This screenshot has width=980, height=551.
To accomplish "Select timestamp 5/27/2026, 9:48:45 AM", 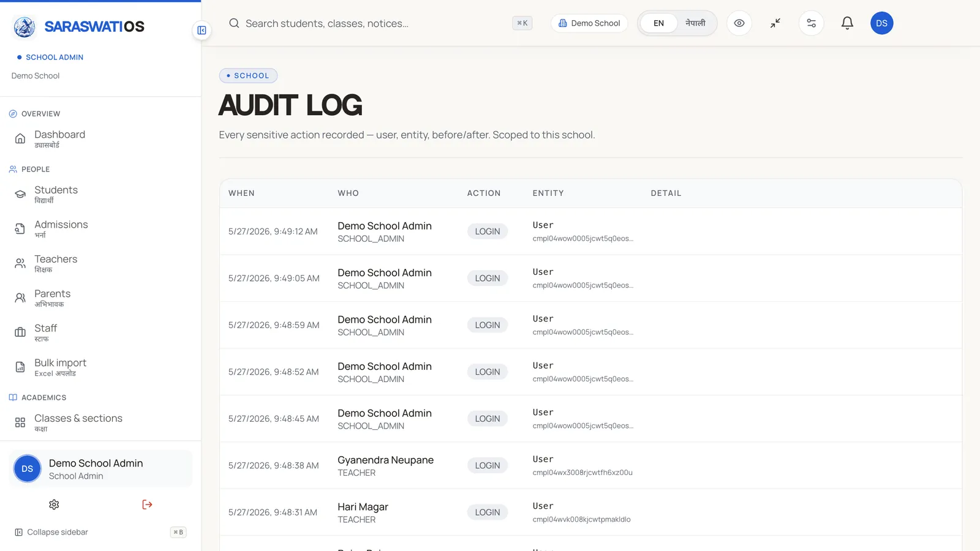I will 274,419.
